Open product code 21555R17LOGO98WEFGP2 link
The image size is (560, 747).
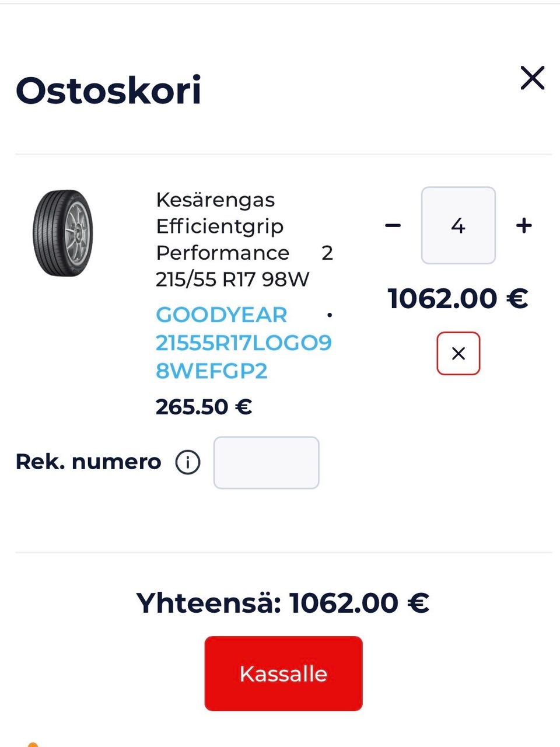[243, 356]
